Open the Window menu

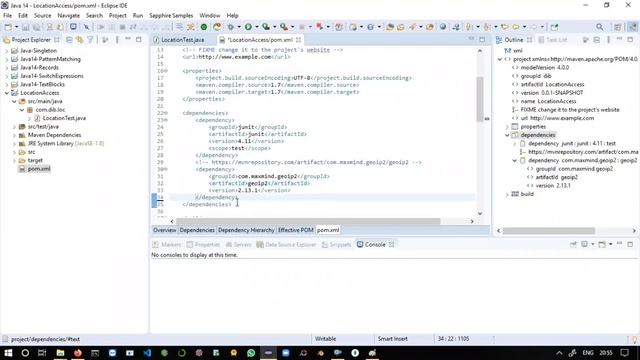click(x=210, y=16)
